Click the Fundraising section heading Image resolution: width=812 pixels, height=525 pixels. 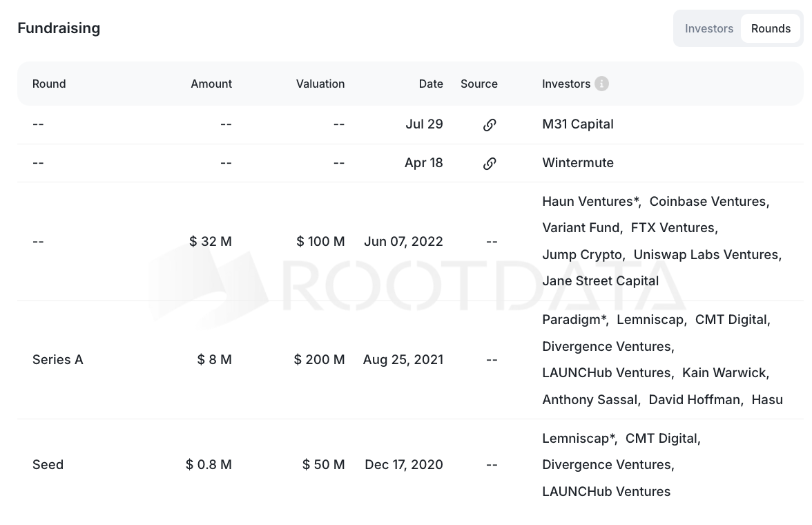59,28
